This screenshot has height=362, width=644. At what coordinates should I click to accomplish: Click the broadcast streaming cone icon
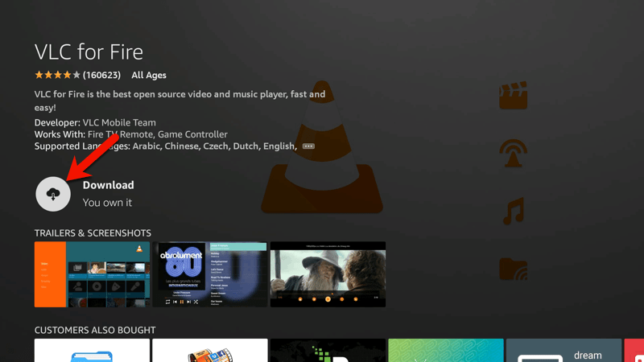click(x=514, y=153)
